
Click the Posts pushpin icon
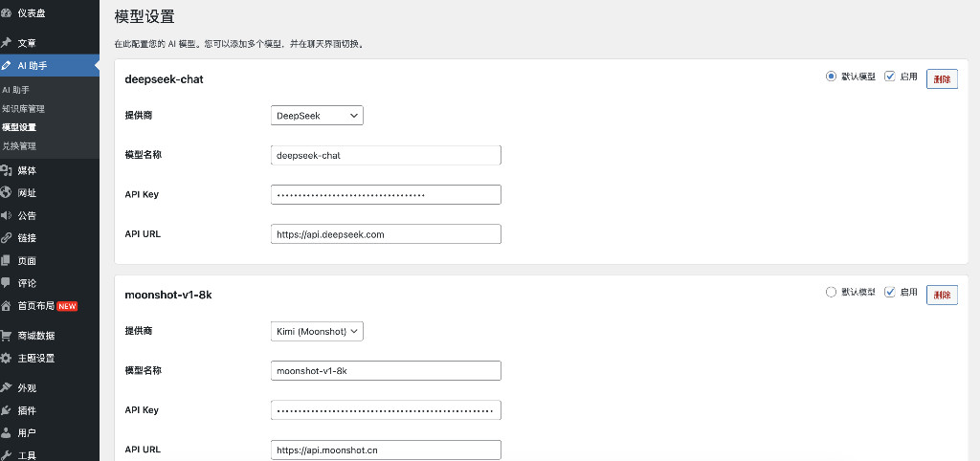pos(7,43)
